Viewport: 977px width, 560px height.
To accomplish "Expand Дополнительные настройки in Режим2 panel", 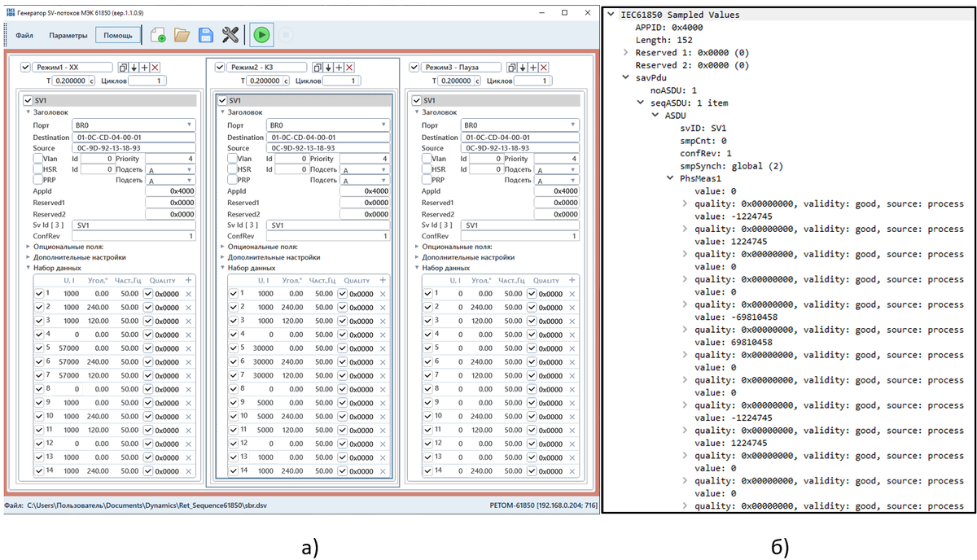I will [223, 257].
